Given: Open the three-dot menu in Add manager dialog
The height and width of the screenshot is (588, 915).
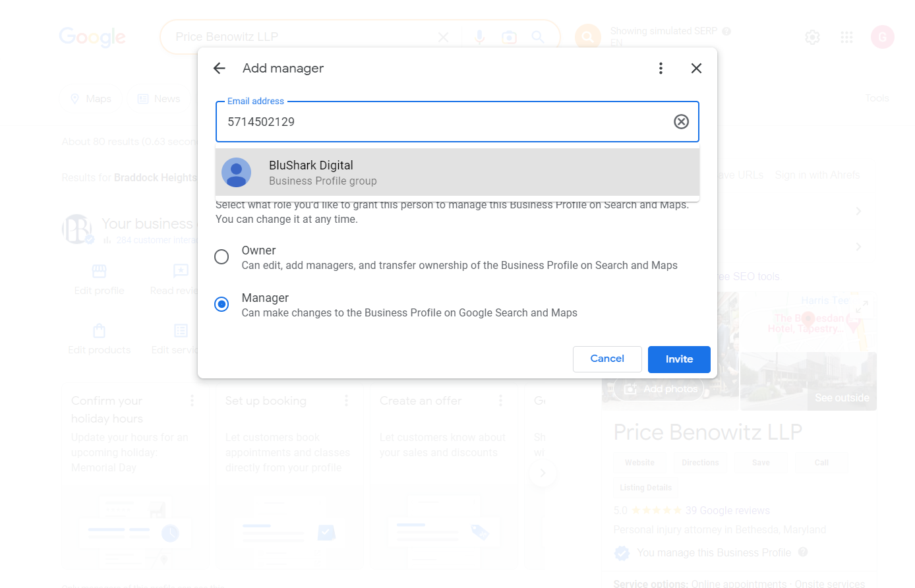Looking at the screenshot, I should coord(661,69).
